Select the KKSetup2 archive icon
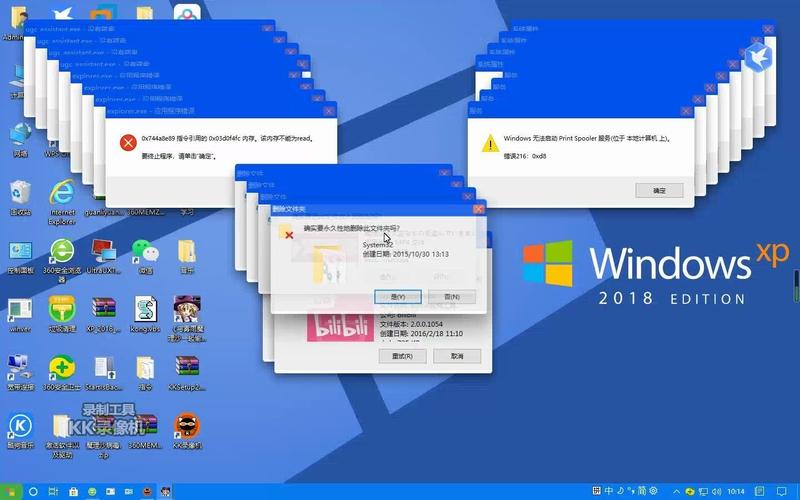The image size is (800, 500). tap(187, 373)
